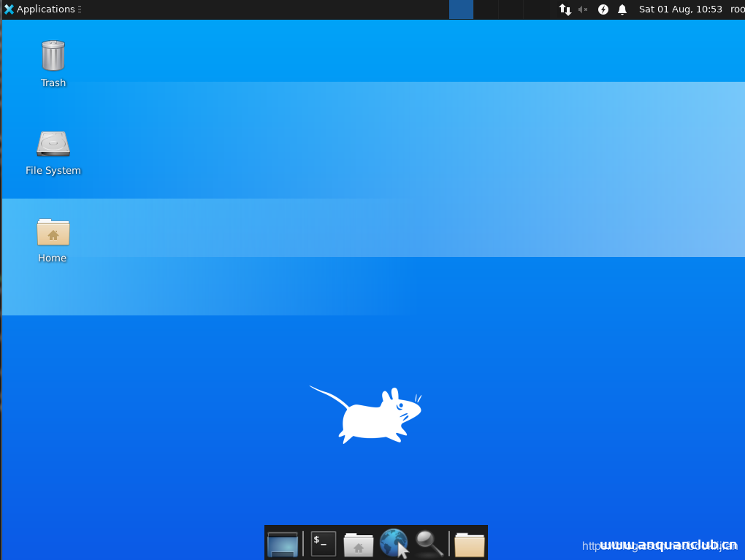Screen dimensions: 745x560
Task: Unmute the muted volume speaker icon
Action: (x=583, y=9)
